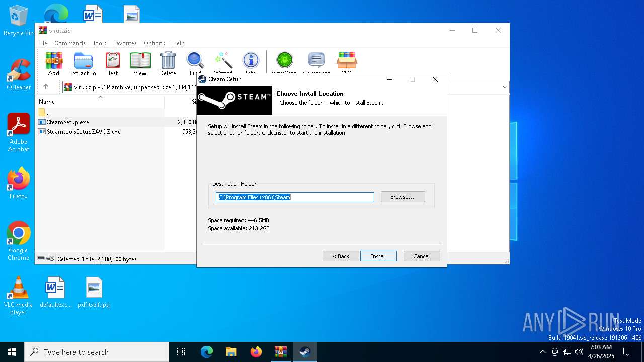Open the notification center icon
644x362 pixels.
pos(627,352)
